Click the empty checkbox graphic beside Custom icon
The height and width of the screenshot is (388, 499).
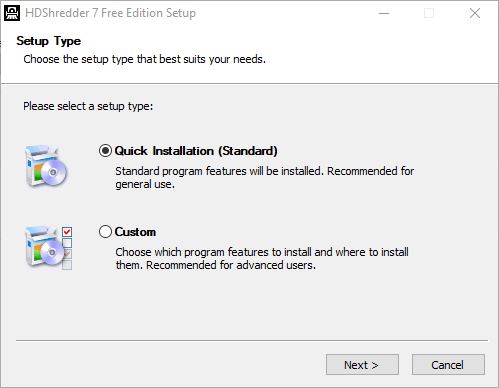point(67,243)
